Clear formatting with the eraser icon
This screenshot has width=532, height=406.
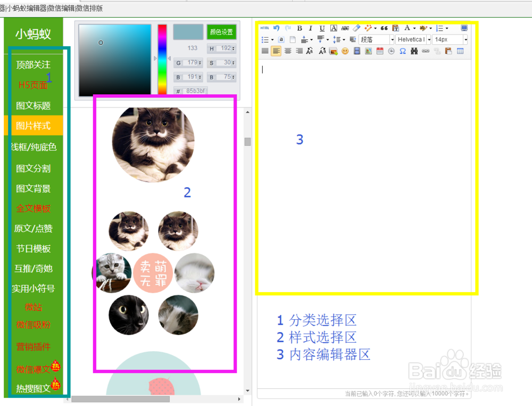click(x=356, y=28)
